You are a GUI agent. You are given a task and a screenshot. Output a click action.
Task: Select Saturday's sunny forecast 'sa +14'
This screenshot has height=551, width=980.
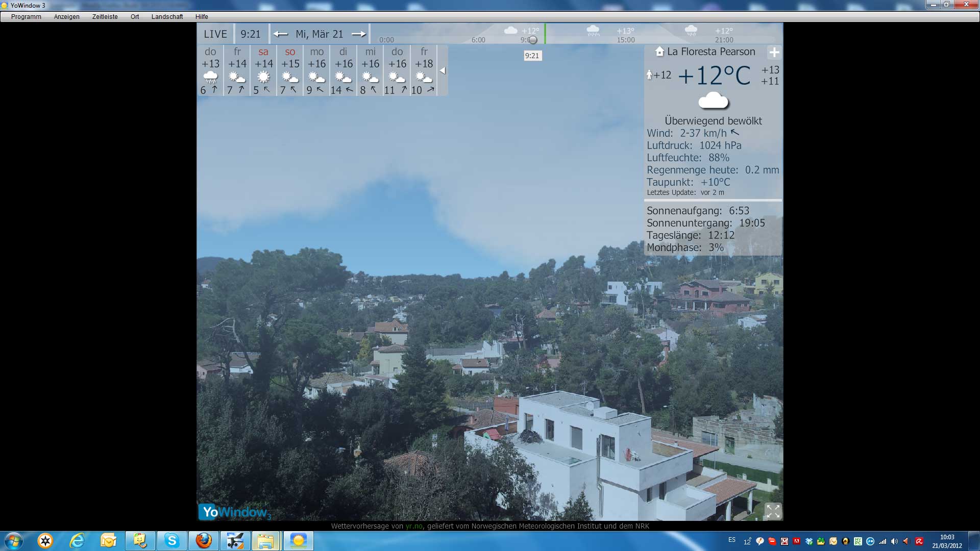tap(263, 70)
